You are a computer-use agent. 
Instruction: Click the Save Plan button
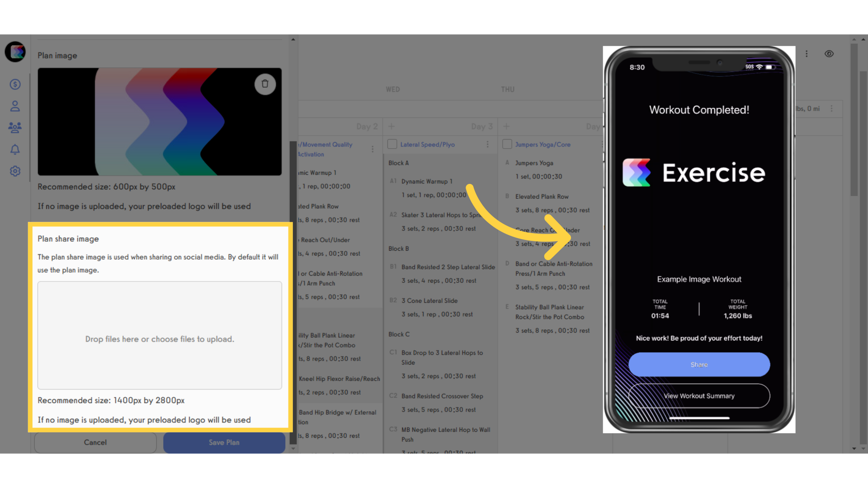tap(224, 441)
